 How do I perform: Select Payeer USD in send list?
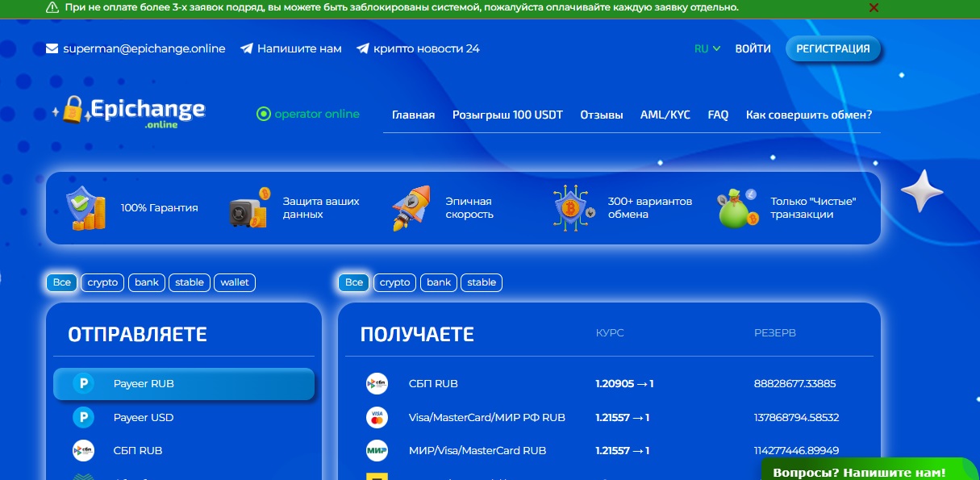coord(184,418)
